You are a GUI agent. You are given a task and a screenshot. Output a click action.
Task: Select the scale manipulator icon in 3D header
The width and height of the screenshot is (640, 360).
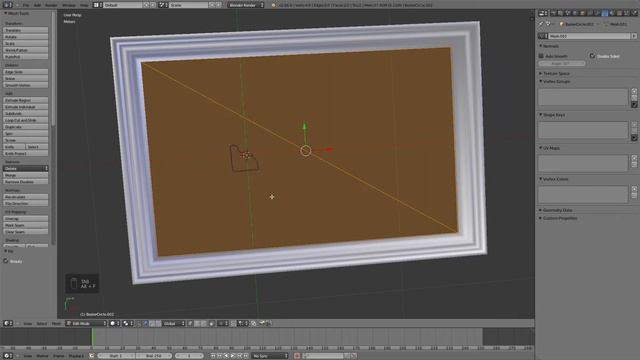click(158, 323)
